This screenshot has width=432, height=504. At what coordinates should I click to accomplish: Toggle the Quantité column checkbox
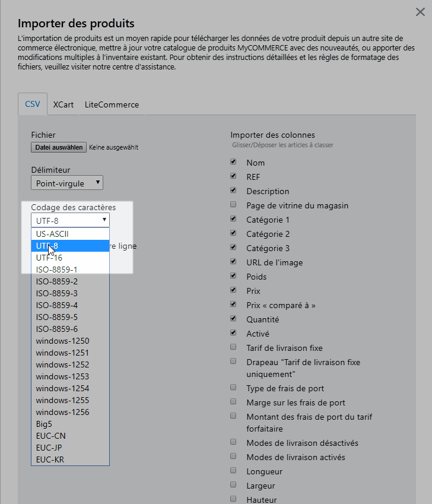tap(233, 318)
